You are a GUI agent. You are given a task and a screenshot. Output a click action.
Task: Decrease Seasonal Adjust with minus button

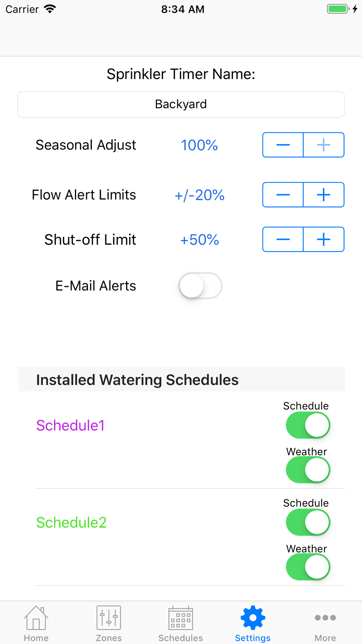(x=283, y=145)
